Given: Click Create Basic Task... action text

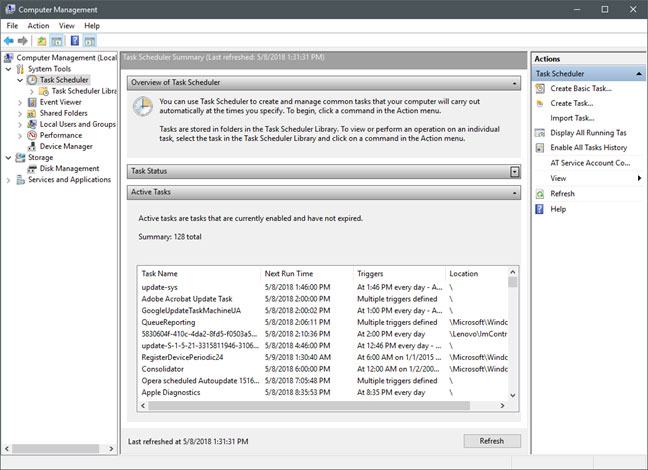Looking at the screenshot, I should pos(581,88).
